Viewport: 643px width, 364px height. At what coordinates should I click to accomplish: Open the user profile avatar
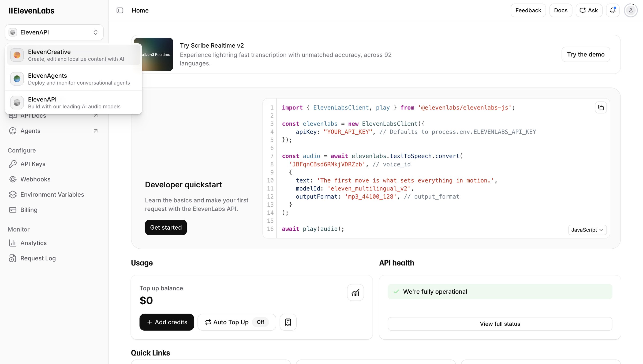(x=631, y=10)
